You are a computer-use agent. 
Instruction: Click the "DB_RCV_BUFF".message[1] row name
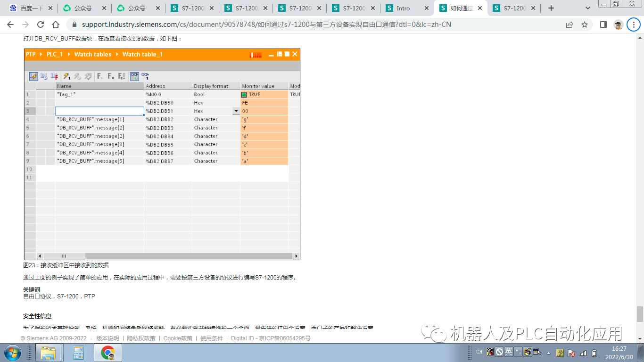tap(91, 120)
